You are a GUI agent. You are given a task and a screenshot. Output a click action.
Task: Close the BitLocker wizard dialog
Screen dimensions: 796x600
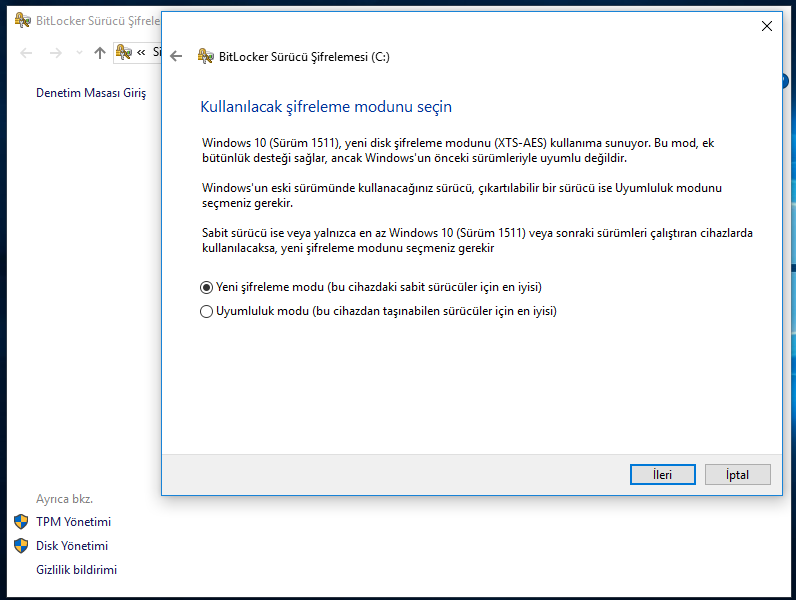(x=767, y=27)
